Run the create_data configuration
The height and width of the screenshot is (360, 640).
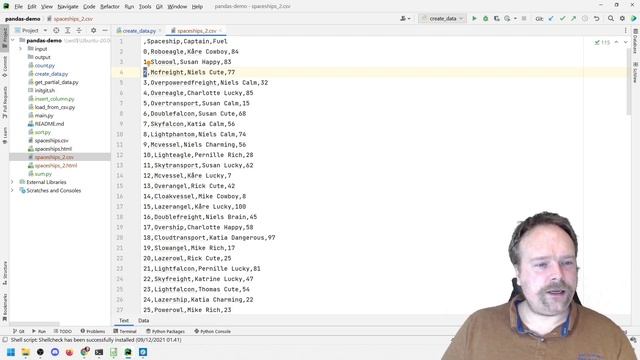point(474,18)
